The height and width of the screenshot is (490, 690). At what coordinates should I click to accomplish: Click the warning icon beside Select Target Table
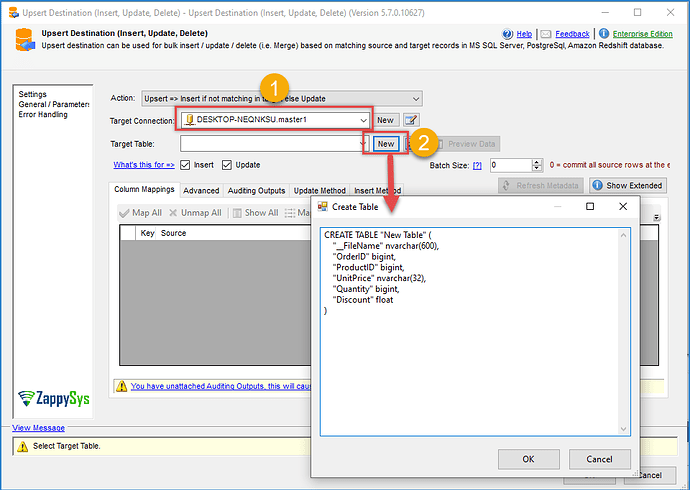point(22,446)
